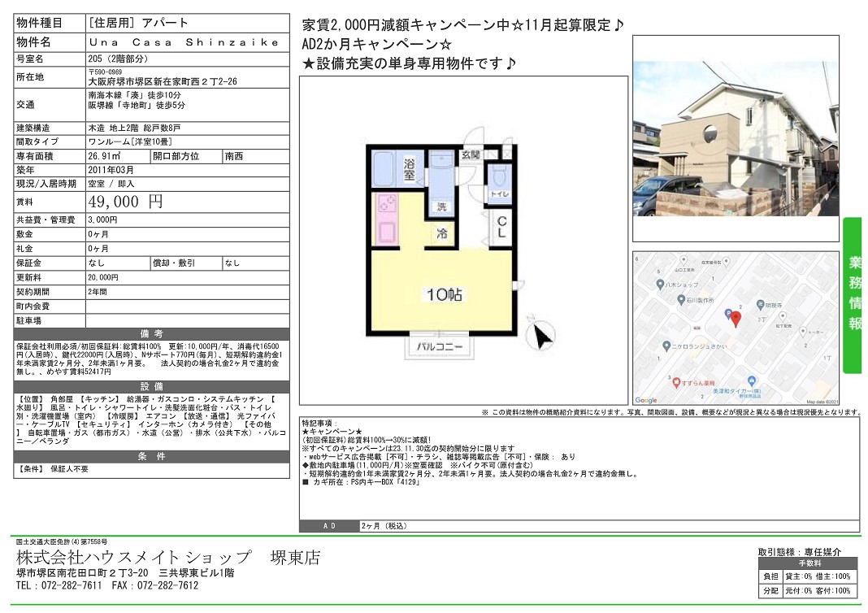Image resolution: width=868 pixels, height=613 pixels.
Task: Click the 玄関 entrance label on the plan
Action: pos(471,155)
